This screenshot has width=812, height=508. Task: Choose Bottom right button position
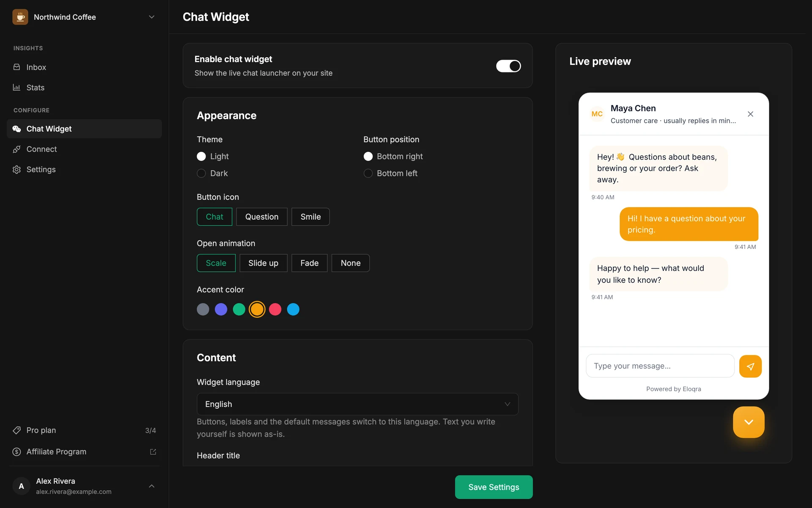[x=368, y=156]
